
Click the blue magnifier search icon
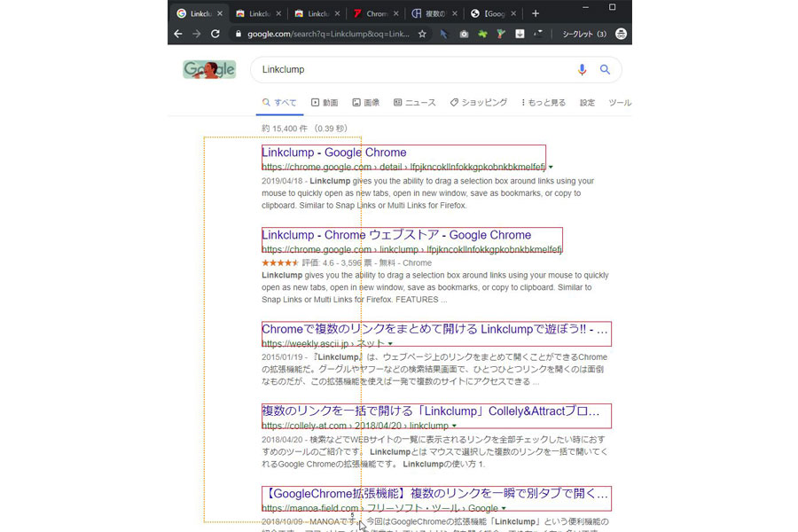click(x=606, y=70)
